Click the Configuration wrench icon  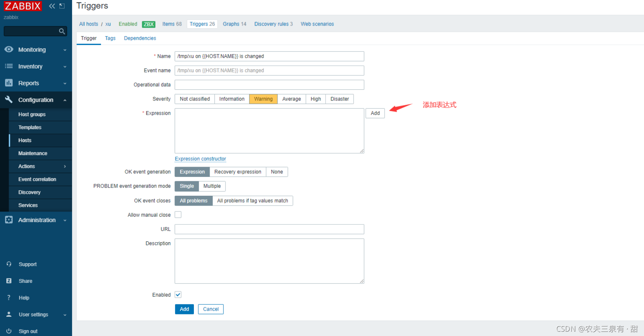click(x=9, y=99)
